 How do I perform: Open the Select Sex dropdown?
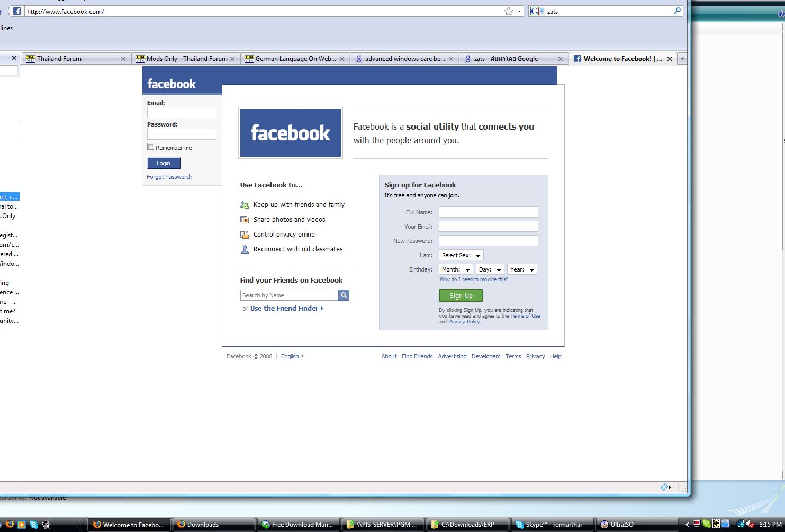click(x=461, y=255)
